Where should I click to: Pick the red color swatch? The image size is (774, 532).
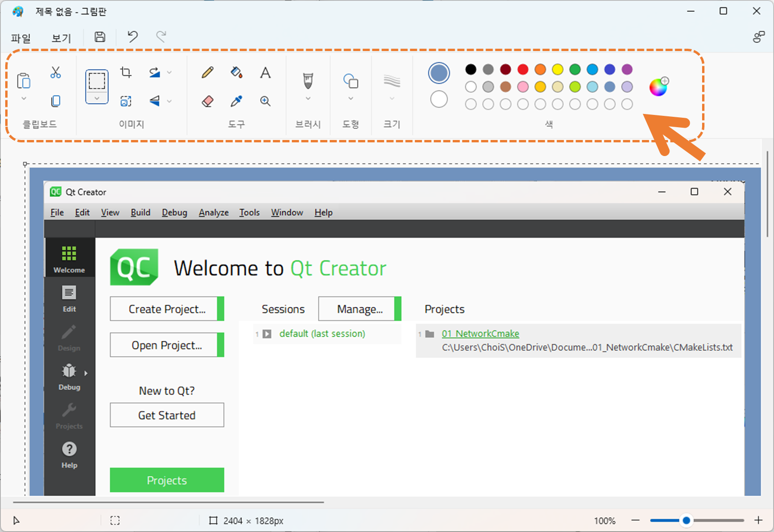pyautogui.click(x=523, y=70)
